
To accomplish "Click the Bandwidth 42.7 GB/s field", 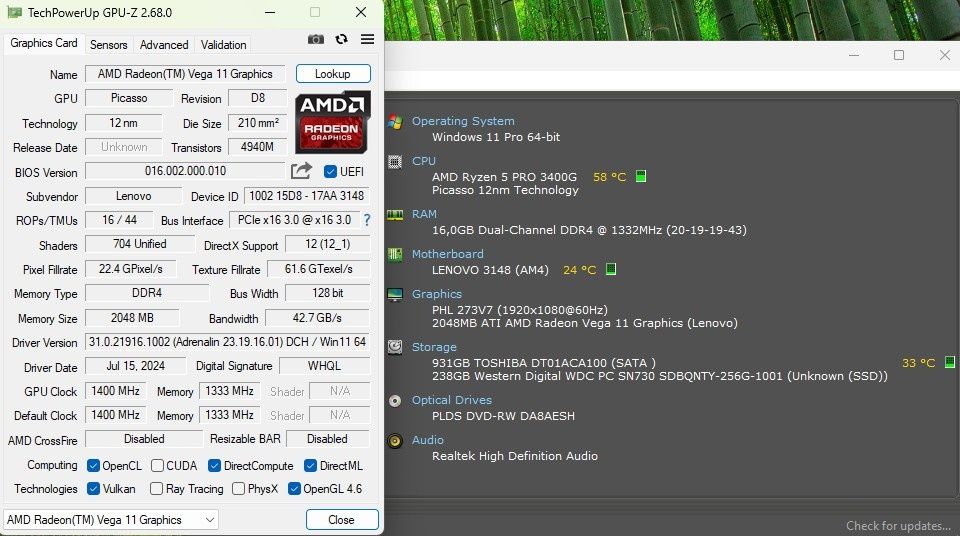I will [x=317, y=318].
